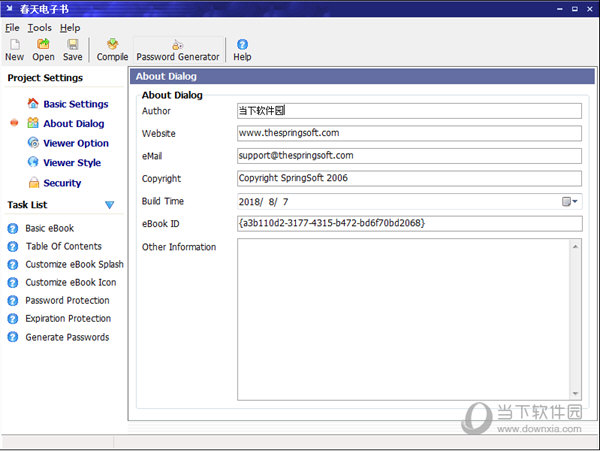Screen dimensions: 600x451
Task: Click help icon beside Table Of Contents
Action: click(13, 246)
